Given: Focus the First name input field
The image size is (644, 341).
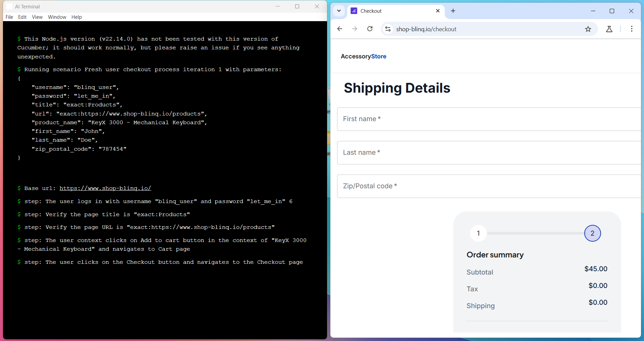Looking at the screenshot, I should (489, 119).
